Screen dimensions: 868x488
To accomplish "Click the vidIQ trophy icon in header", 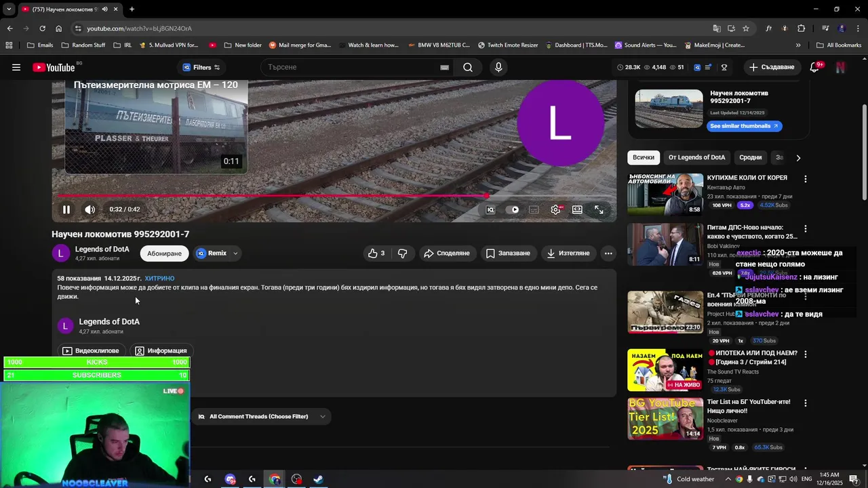I will pos(724,67).
